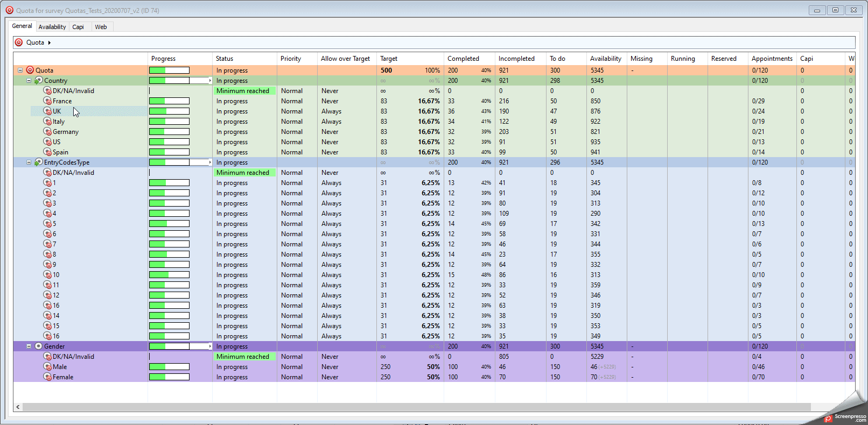Click icon of EntryCodesType row 3
The image size is (868, 425).
pyautogui.click(x=47, y=203)
